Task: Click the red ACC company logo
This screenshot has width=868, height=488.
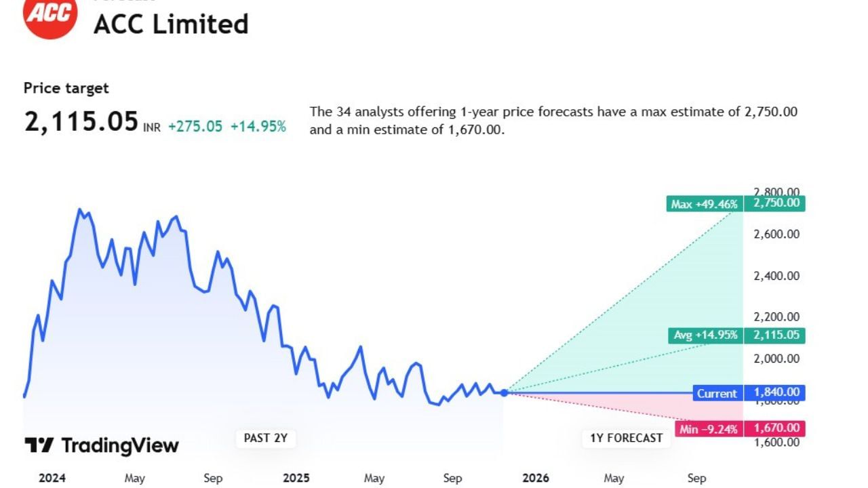Action: [50, 14]
